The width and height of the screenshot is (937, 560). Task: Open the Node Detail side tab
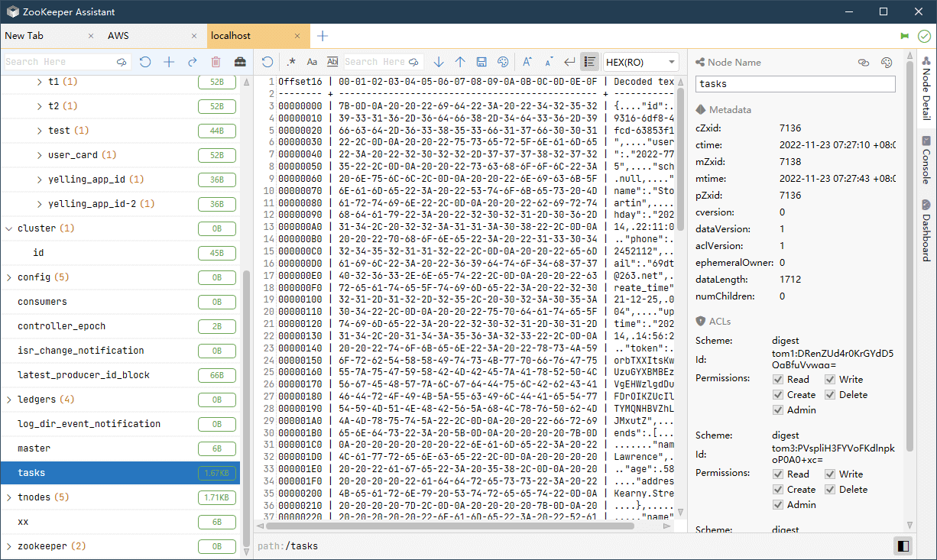point(926,88)
